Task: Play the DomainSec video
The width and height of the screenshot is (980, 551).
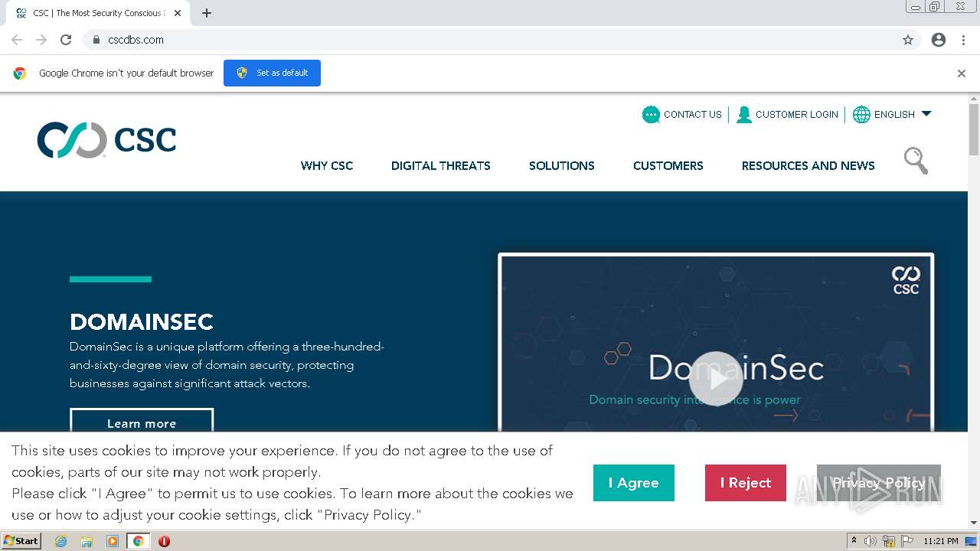Action: tap(716, 379)
